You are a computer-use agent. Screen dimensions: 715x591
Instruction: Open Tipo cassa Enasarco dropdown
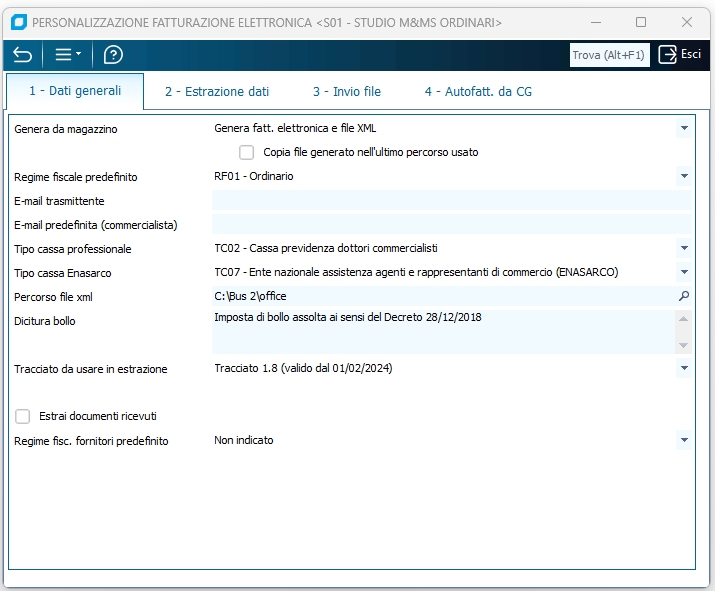(684, 272)
